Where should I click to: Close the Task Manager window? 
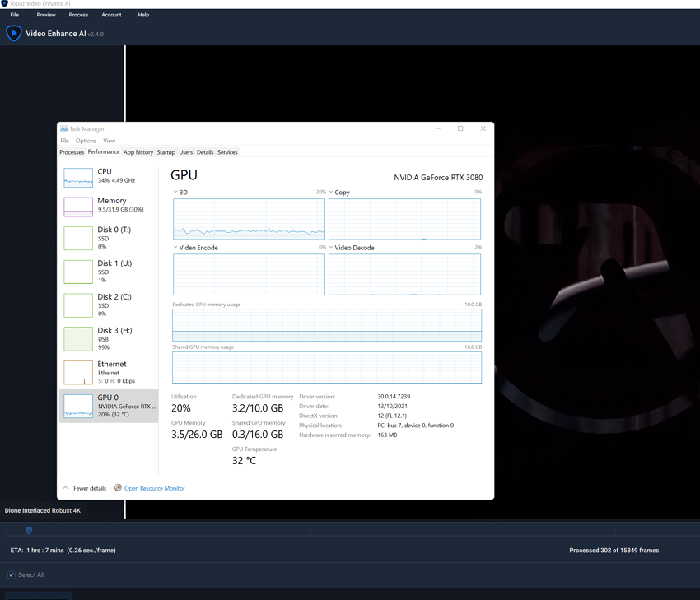(483, 128)
